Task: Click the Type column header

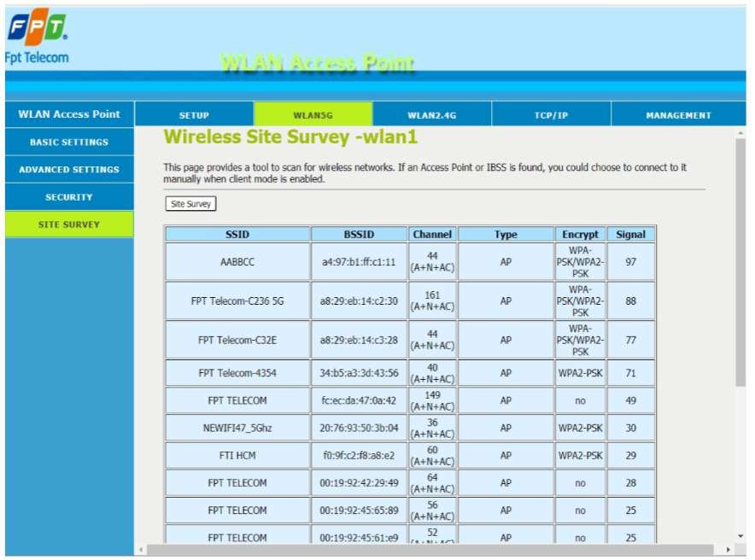Action: point(506,234)
